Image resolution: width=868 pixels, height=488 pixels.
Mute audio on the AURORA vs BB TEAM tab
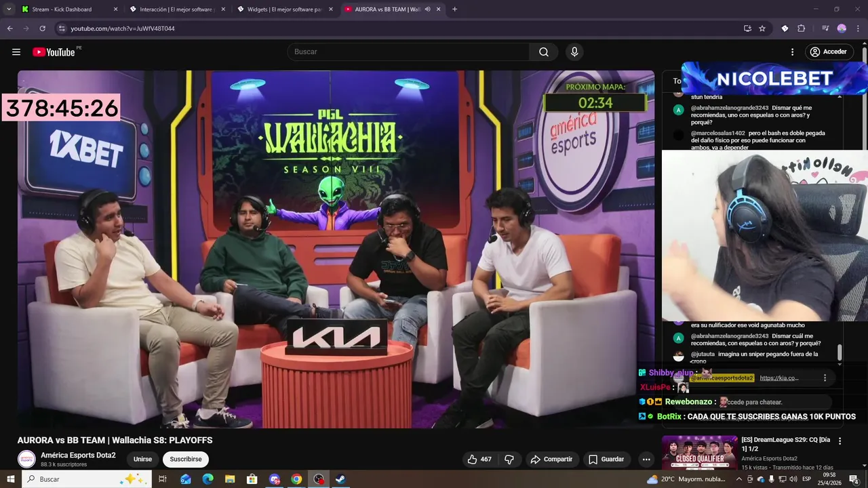[x=427, y=9]
